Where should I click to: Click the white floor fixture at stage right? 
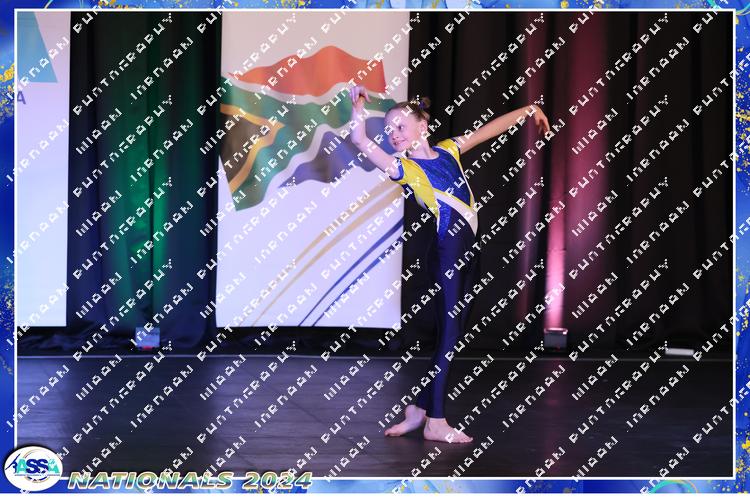(x=680, y=351)
